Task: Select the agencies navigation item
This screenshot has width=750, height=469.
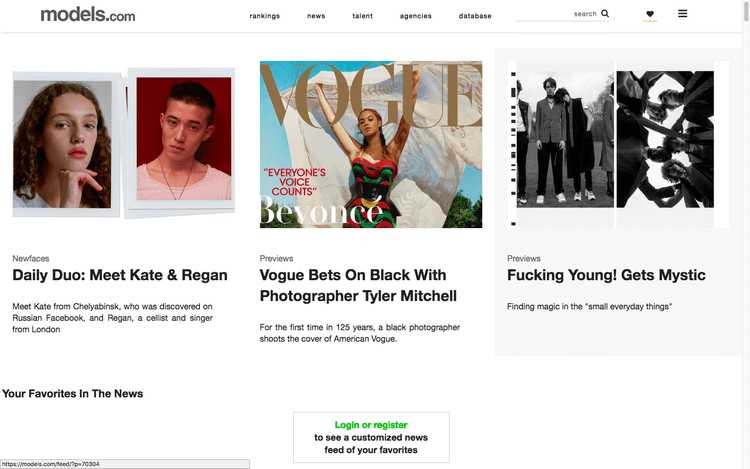Action: tap(416, 16)
